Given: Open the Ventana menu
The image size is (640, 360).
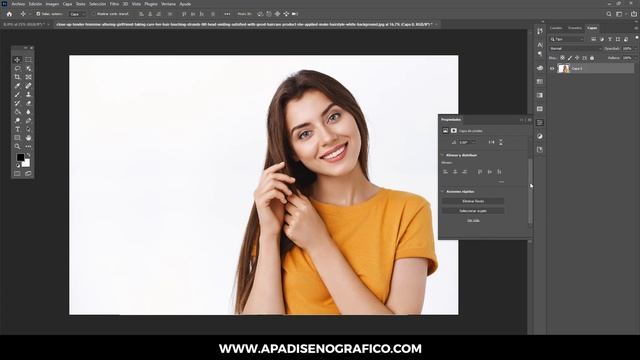Looking at the screenshot, I should [x=168, y=4].
